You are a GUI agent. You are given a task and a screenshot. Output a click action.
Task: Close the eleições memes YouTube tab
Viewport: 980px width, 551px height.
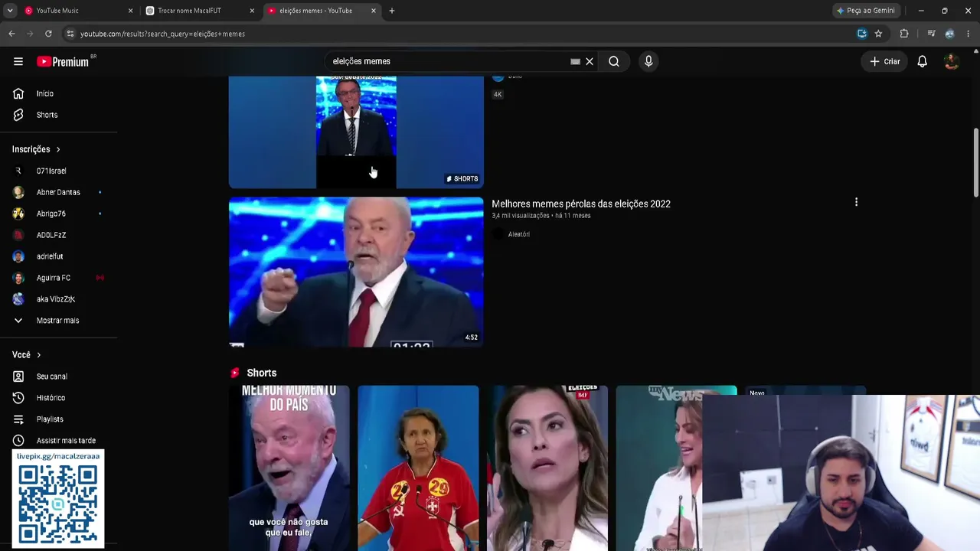point(374,11)
